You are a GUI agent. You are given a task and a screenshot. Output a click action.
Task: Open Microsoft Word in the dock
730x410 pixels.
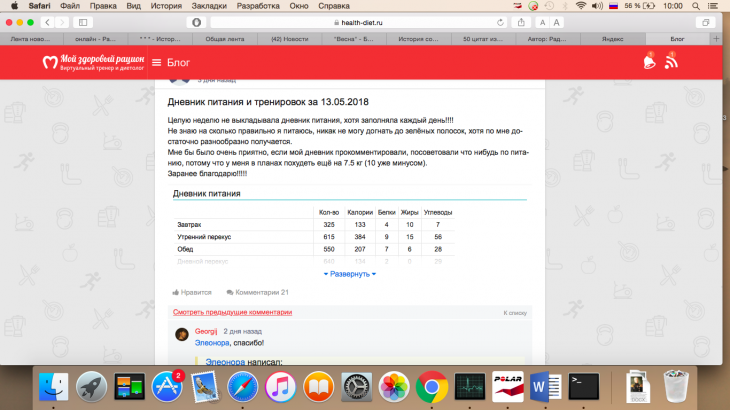tap(546, 386)
